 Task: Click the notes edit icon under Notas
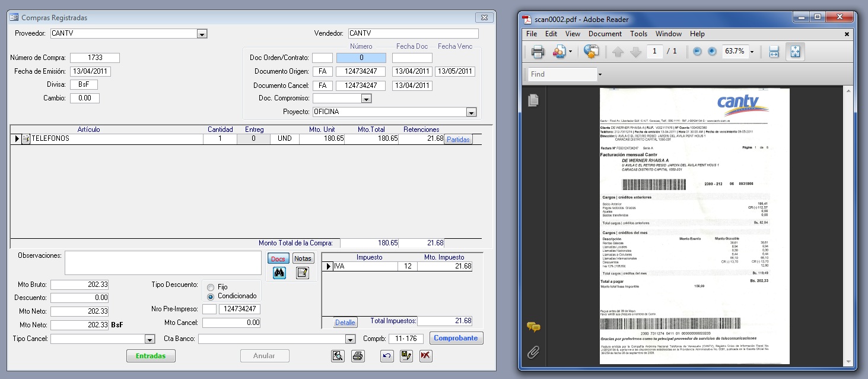[303, 273]
